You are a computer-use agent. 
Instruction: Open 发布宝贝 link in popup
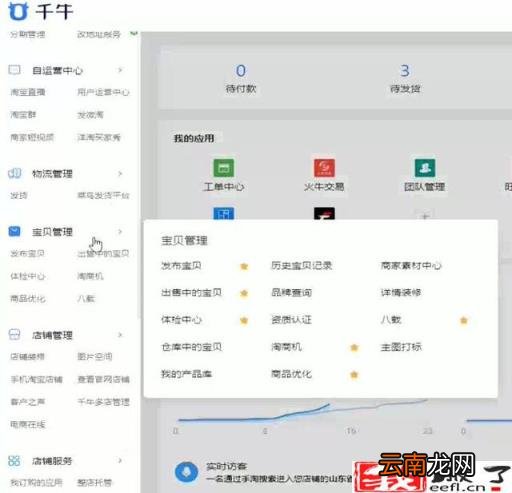[181, 266]
